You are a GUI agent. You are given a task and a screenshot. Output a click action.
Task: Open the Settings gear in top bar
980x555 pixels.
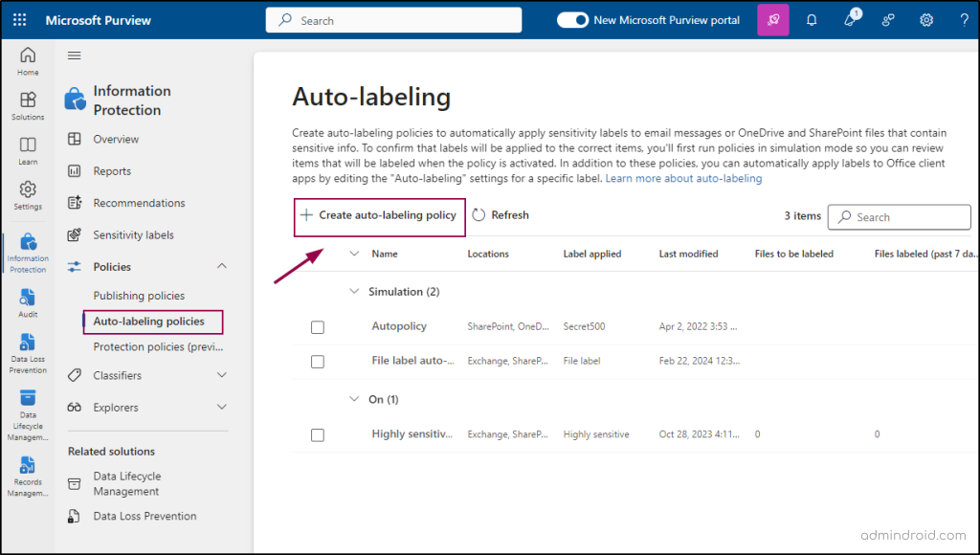[x=926, y=20]
